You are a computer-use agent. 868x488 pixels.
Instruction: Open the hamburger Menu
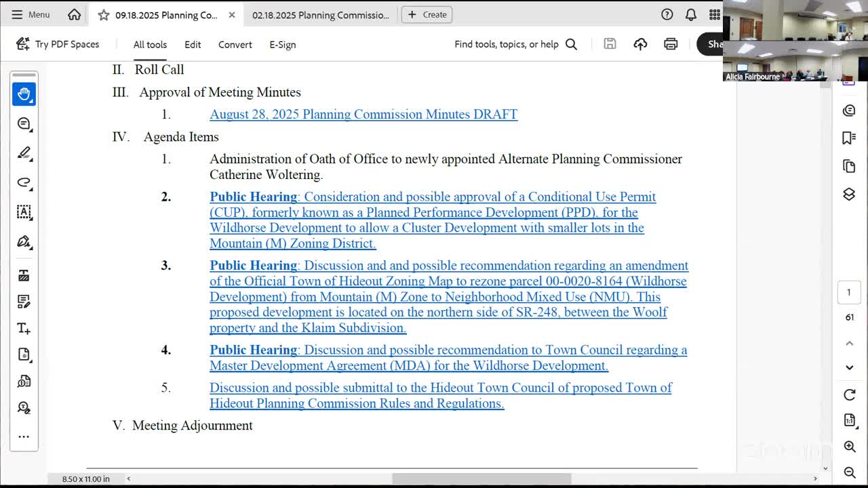31,14
